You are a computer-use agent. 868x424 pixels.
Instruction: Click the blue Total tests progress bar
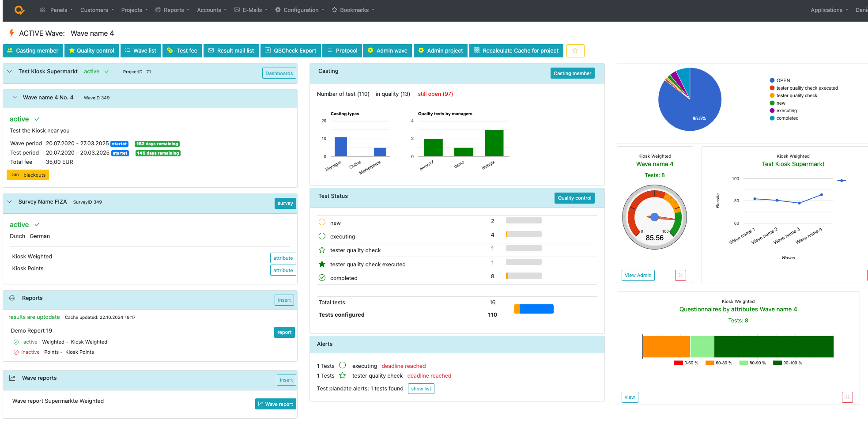click(x=536, y=309)
